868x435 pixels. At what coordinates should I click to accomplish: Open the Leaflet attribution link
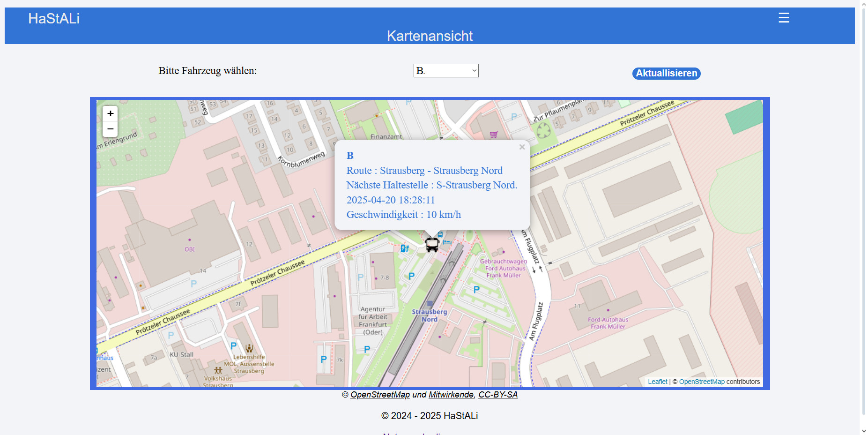point(657,382)
